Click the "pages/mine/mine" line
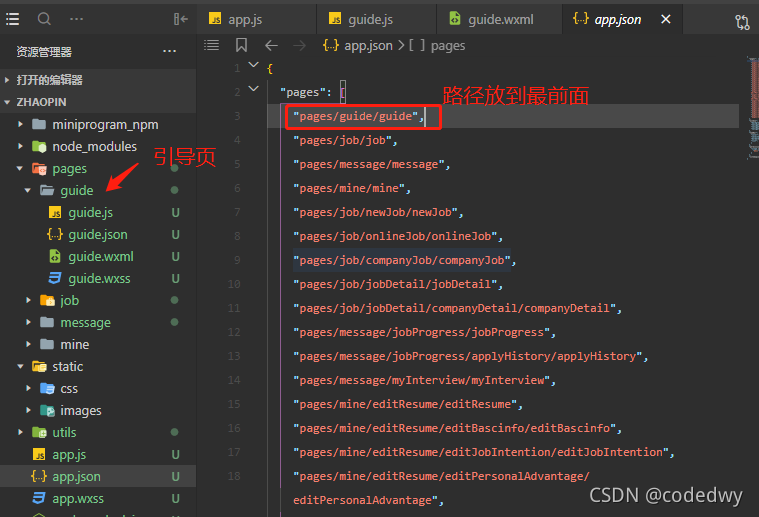759x517 pixels. 351,188
